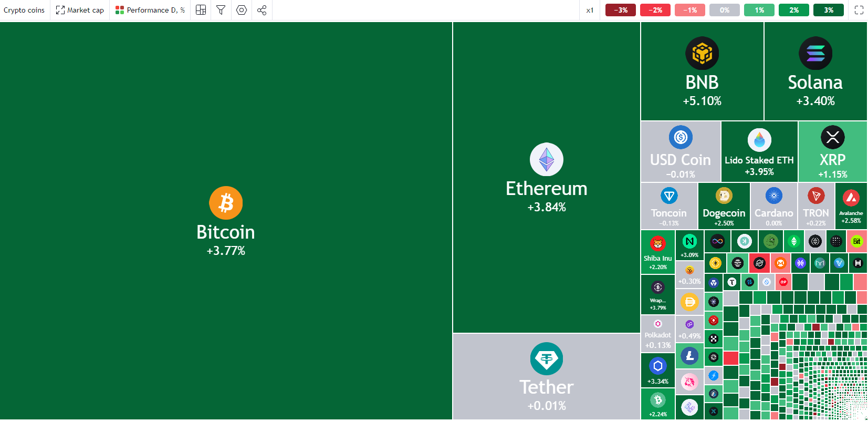Image resolution: width=868 pixels, height=421 pixels.
Task: Open the Market cap size-by dropdown
Action: 80,10
